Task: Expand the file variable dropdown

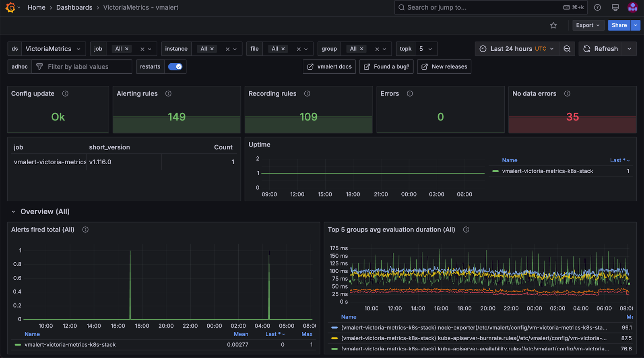Action: [306, 49]
